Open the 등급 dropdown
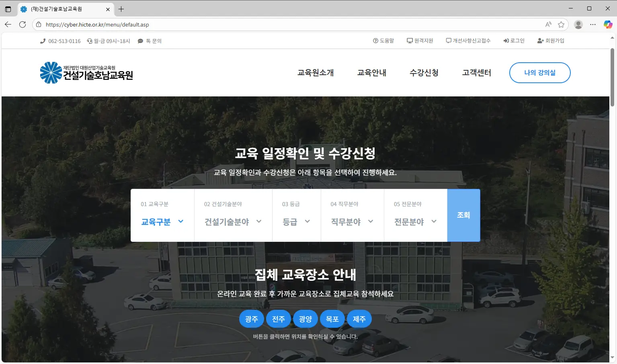617x364 pixels. (x=296, y=221)
